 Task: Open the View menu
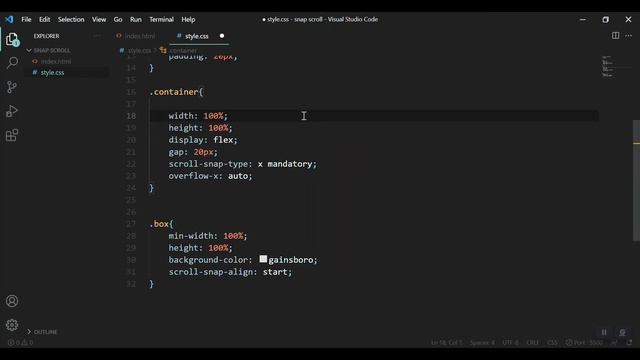[x=99, y=19]
